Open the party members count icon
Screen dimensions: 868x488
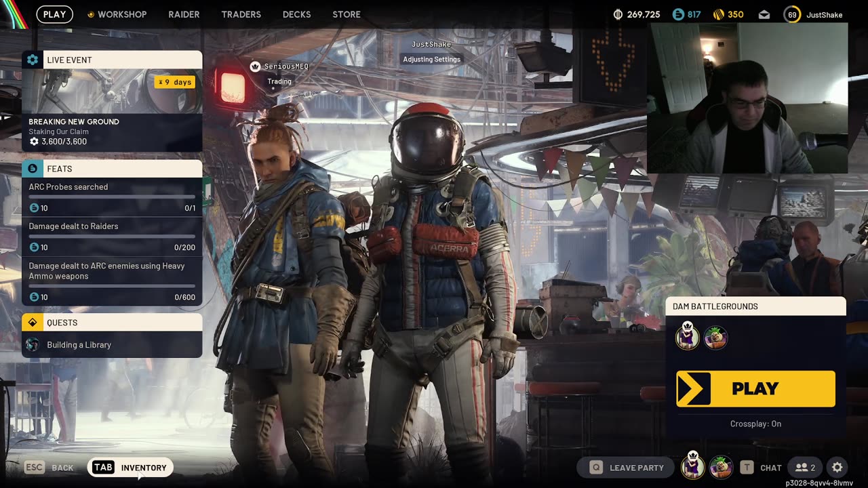[x=805, y=468]
